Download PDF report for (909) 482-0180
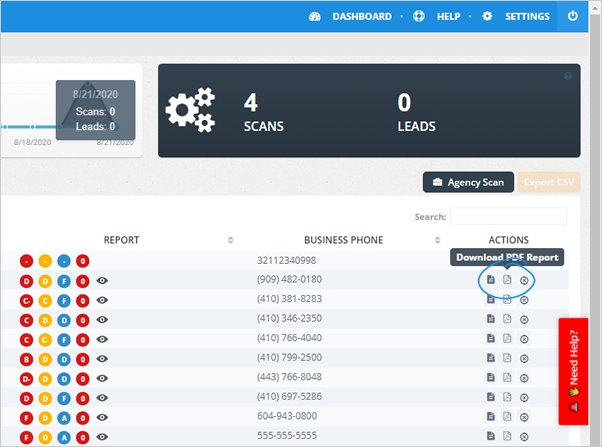602x447 pixels. (507, 280)
